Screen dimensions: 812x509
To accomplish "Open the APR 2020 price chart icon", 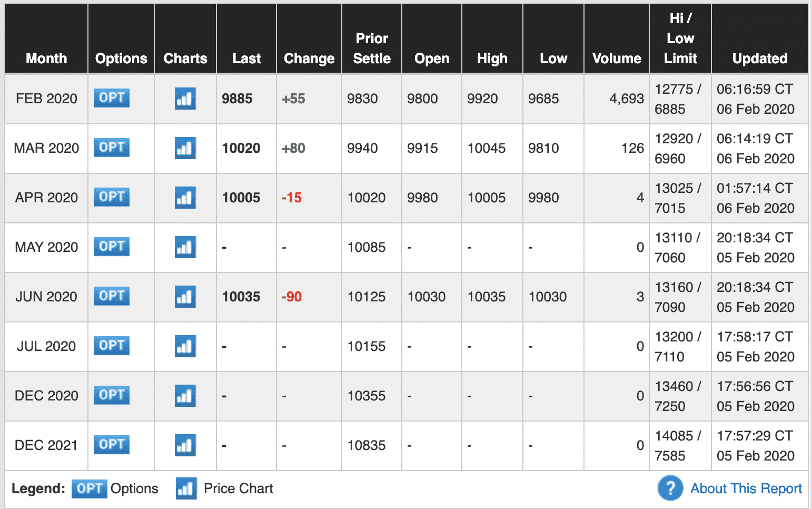I will pyautogui.click(x=185, y=198).
